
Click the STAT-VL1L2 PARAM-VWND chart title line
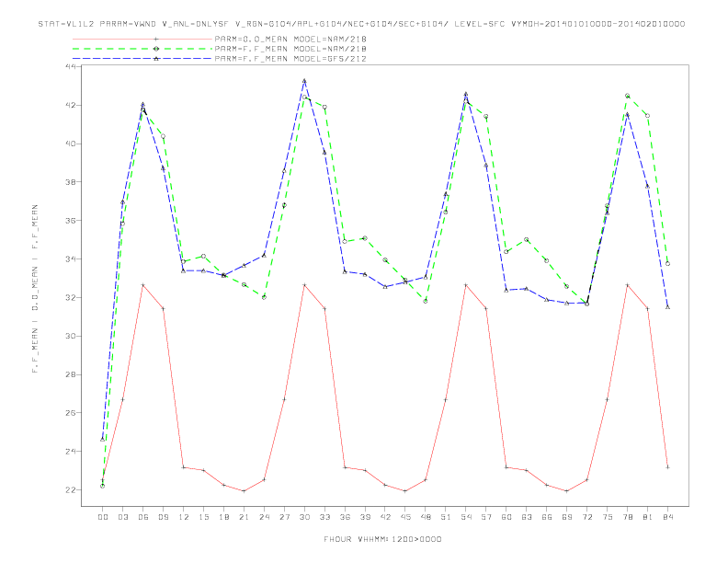(361, 24)
